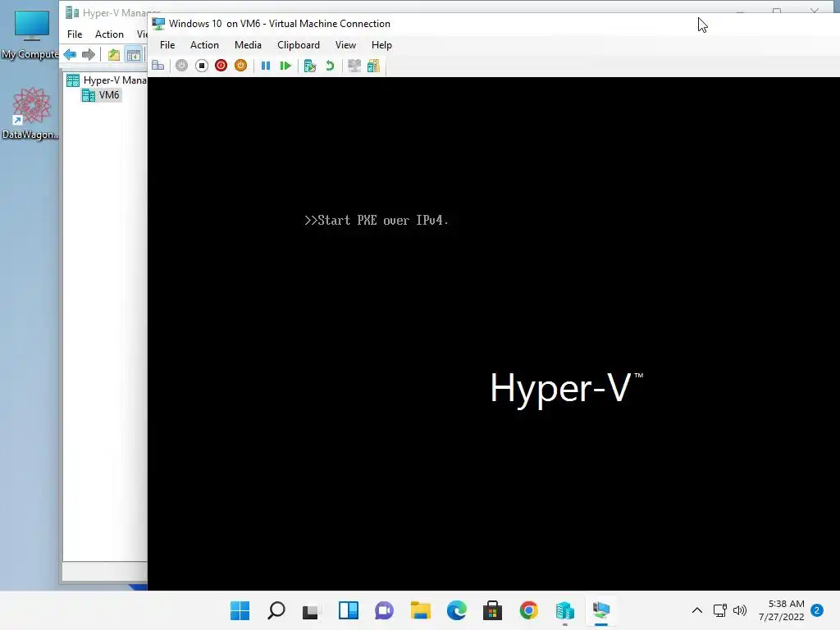Viewport: 840px width, 630px height.
Task: Click the VM Connection title bar icon
Action: tap(158, 24)
